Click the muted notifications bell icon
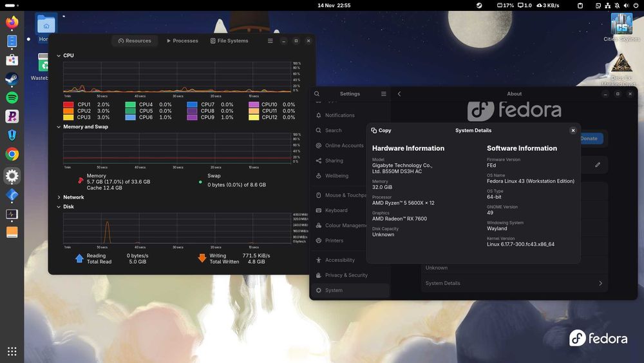The height and width of the screenshot is (363, 644). point(617,5)
